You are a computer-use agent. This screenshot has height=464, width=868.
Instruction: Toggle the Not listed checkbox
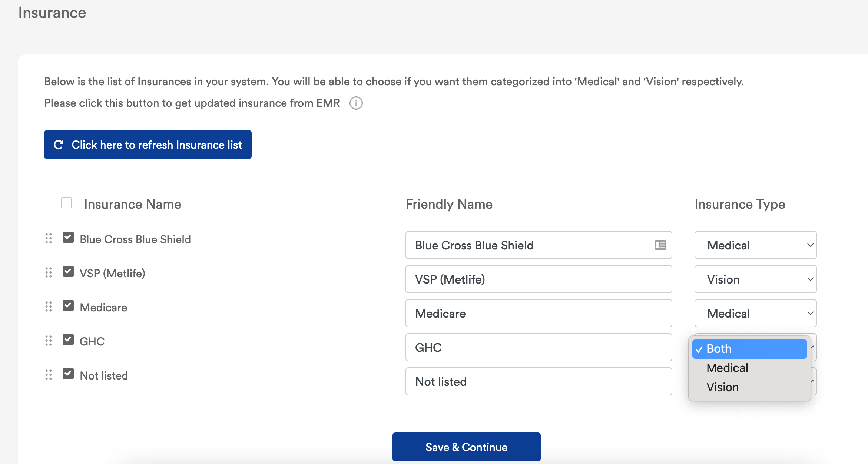click(68, 374)
